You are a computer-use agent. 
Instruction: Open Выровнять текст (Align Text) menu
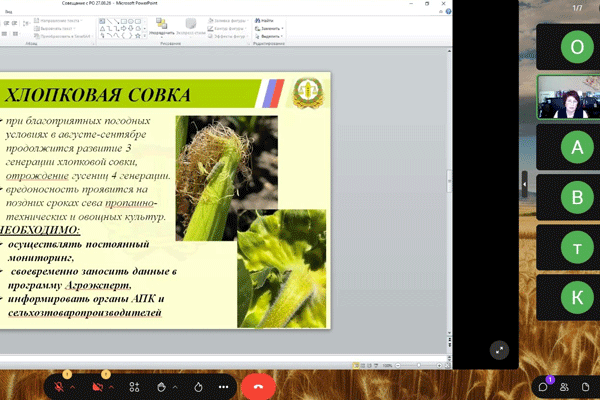tap(55, 28)
